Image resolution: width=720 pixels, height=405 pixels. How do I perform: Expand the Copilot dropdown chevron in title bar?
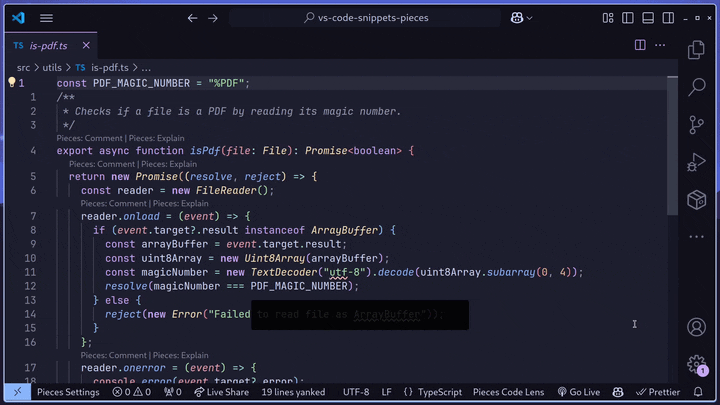coord(529,18)
